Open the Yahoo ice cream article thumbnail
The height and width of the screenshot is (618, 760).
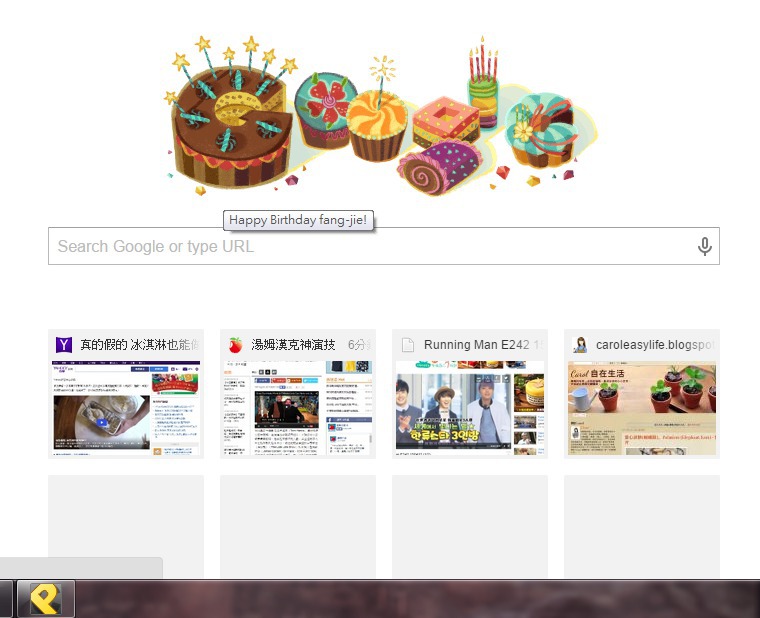[126, 408]
